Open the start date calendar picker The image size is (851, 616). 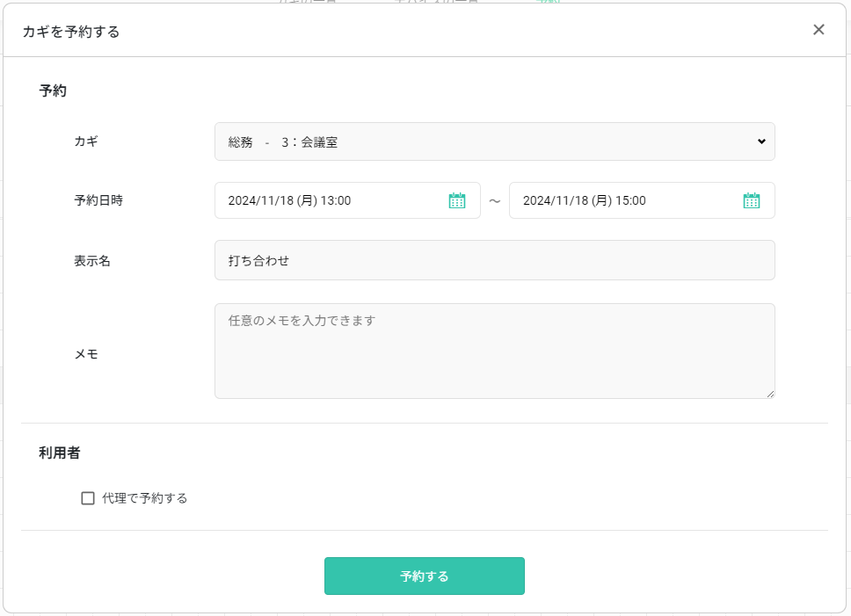(457, 200)
